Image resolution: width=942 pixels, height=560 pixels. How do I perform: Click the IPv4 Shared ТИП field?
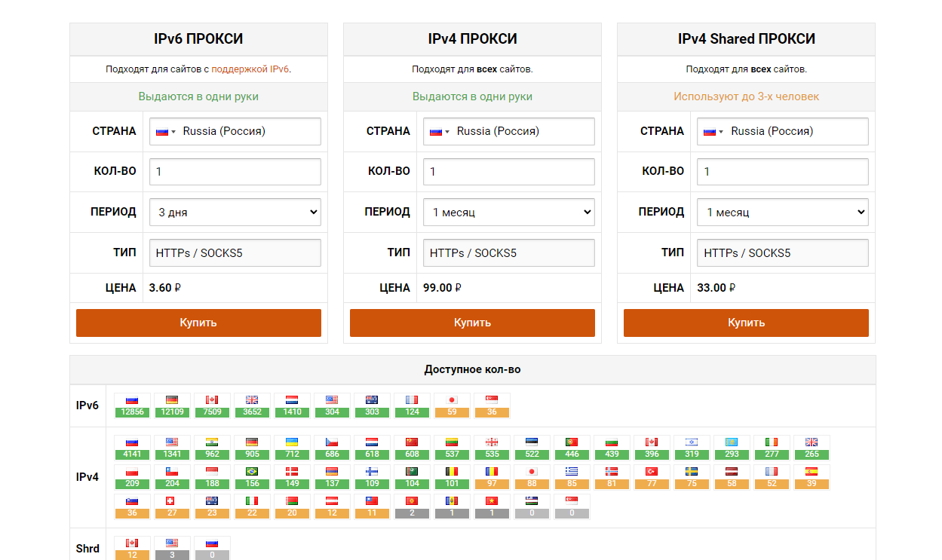[783, 253]
